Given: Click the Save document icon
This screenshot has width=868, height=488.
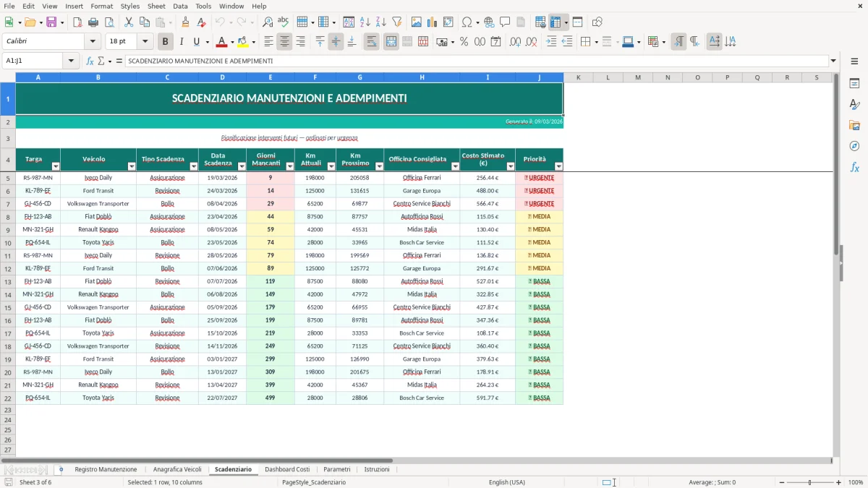Looking at the screenshot, I should pyautogui.click(x=51, y=22).
